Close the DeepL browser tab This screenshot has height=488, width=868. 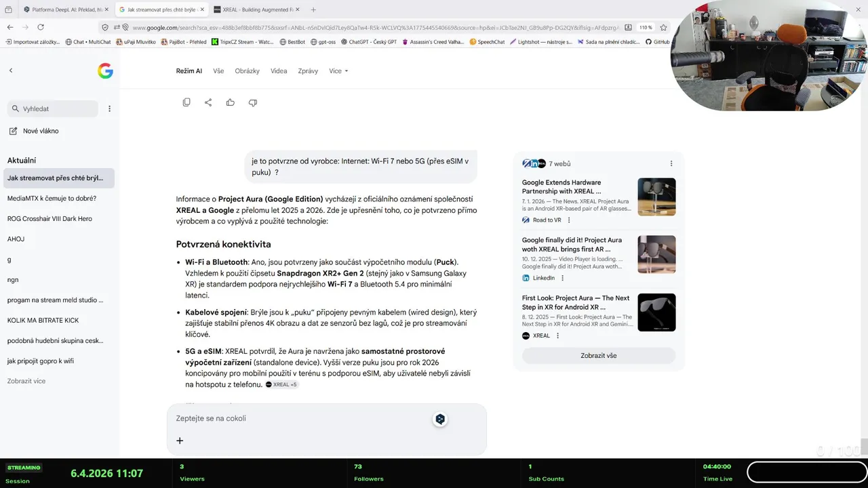(x=107, y=9)
